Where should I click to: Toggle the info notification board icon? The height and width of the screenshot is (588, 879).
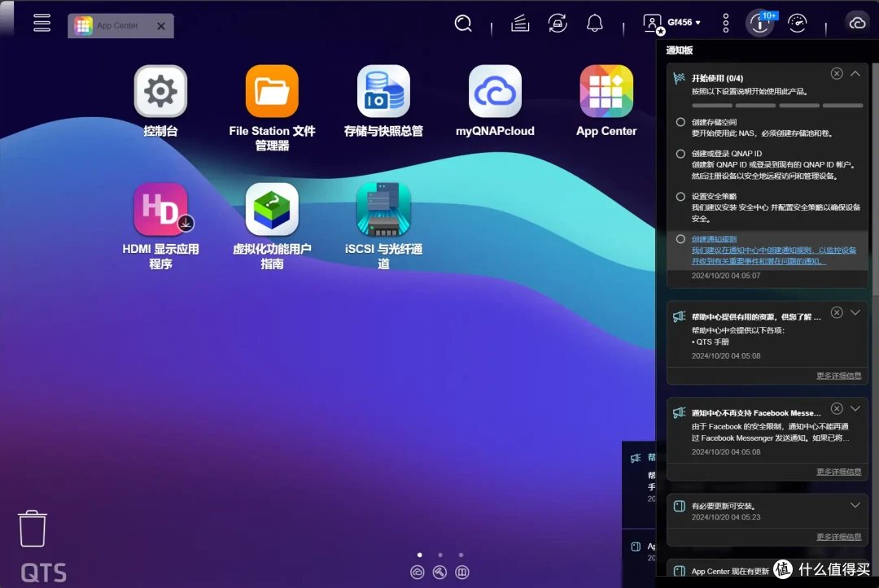pos(760,24)
